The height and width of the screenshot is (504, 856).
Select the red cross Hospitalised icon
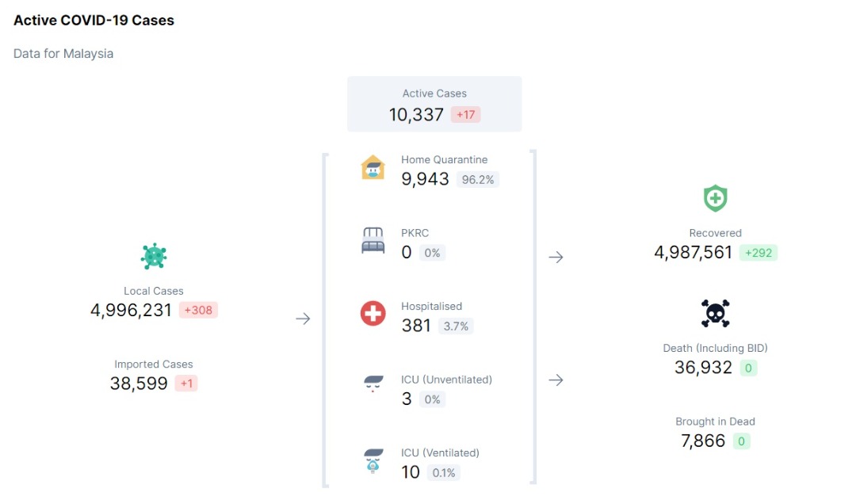373,314
